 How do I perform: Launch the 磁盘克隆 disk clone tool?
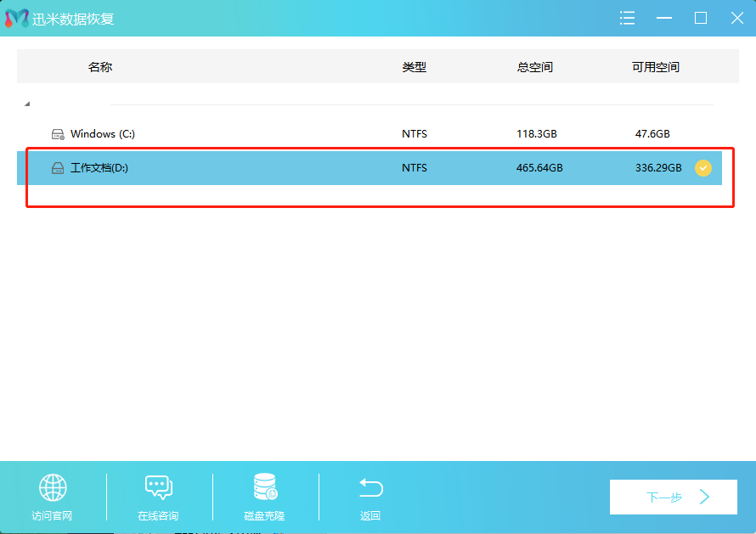(x=264, y=488)
